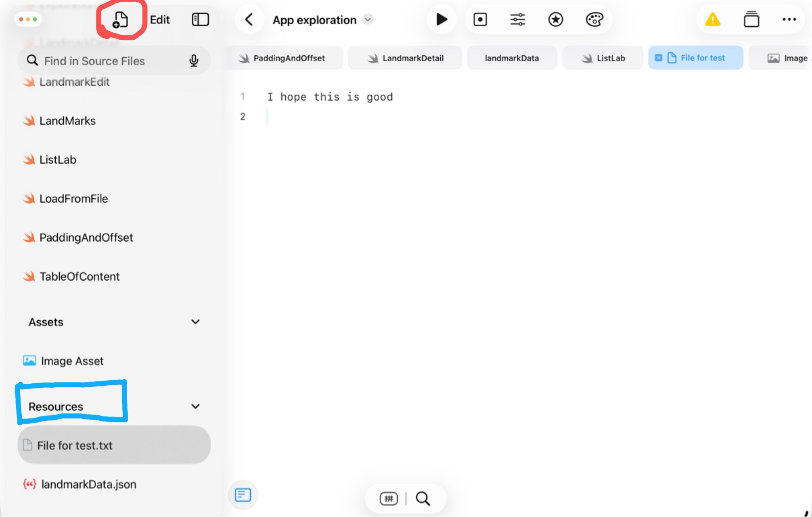Collapse the Resources section chevron
This screenshot has width=812, height=517.
pyautogui.click(x=195, y=406)
